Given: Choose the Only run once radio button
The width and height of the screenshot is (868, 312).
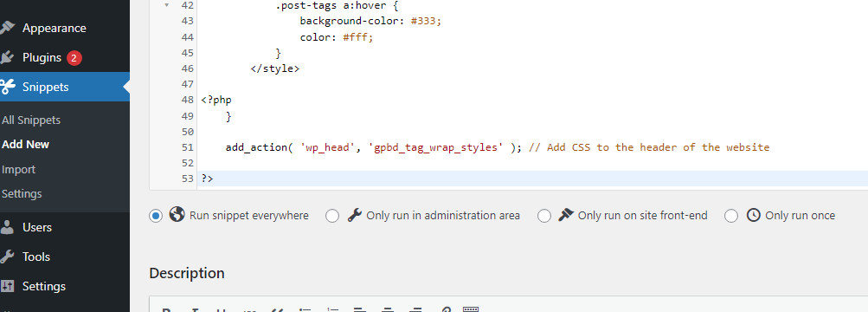Looking at the screenshot, I should pyautogui.click(x=731, y=216).
